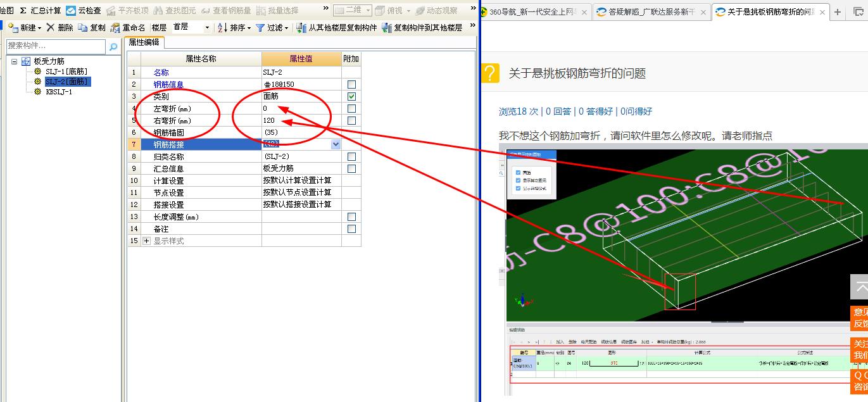Screen dimensions: 868x402
Task: Toggle 附加 checkbox for 钢筋信息 row
Action: click(x=351, y=84)
